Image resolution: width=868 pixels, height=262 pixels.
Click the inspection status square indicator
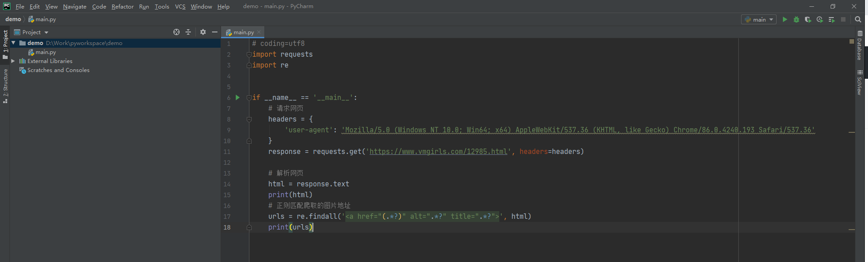pos(851,41)
